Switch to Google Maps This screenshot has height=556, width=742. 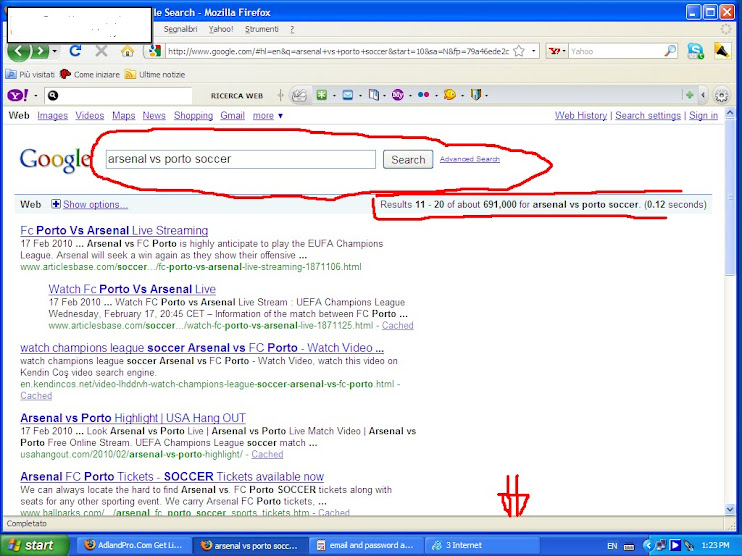coord(124,115)
